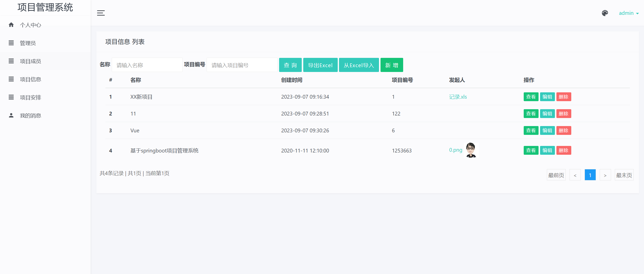
Task: Click the 新增 add button
Action: [x=392, y=65]
